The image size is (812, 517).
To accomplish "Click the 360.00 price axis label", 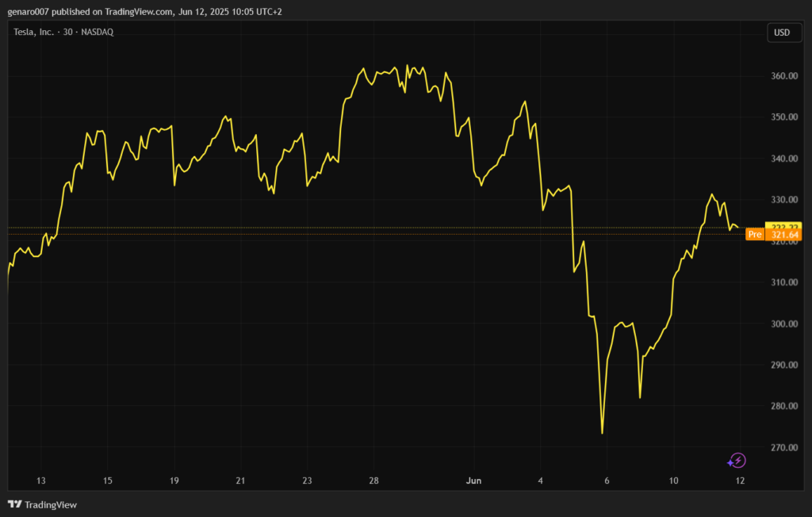I will [784, 76].
